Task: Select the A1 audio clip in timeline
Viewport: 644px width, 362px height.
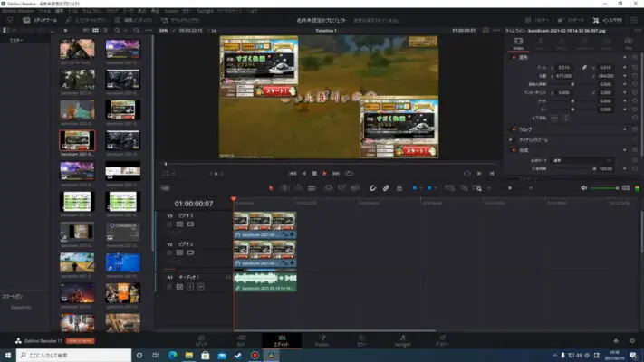Action: click(x=265, y=282)
